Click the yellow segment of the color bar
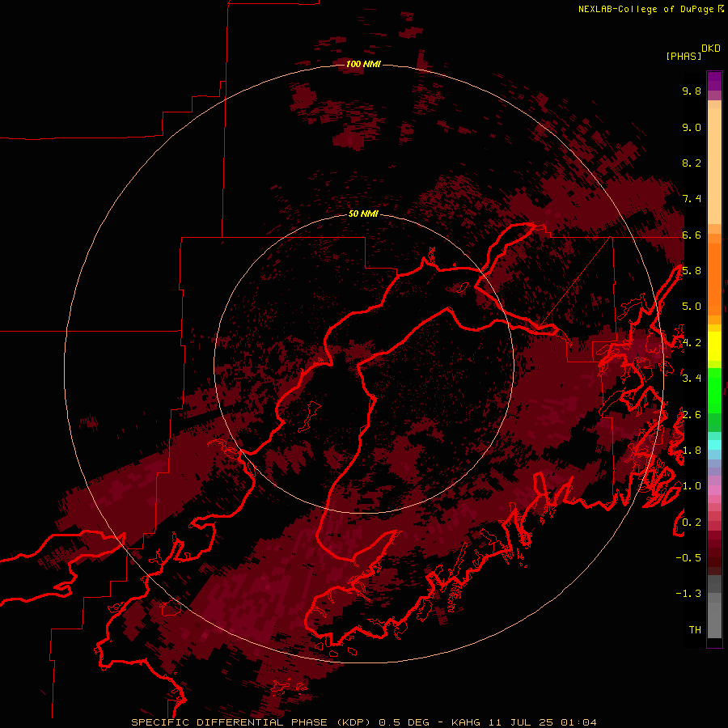Image resolution: width=728 pixels, height=728 pixels. (714, 346)
